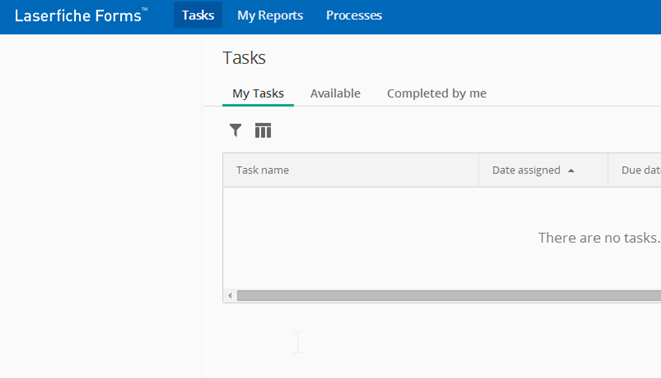The width and height of the screenshot is (661, 378).
Task: Click the 'There are no tasks.' message
Action: (x=599, y=238)
